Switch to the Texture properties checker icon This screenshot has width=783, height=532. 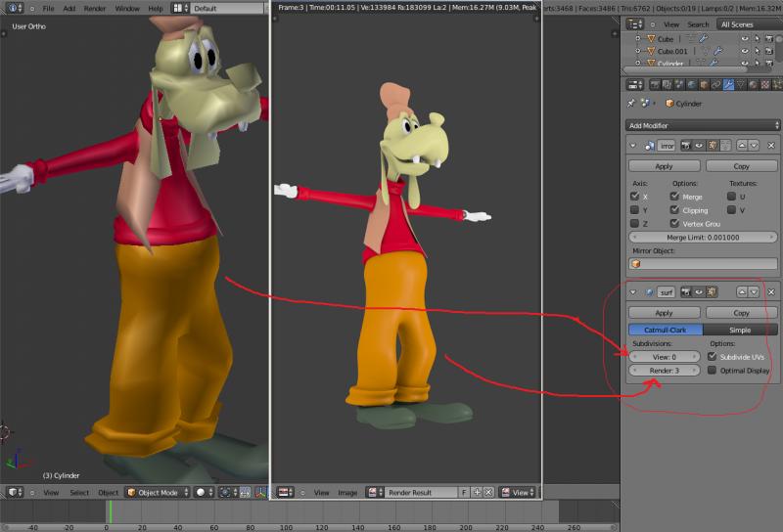765,85
